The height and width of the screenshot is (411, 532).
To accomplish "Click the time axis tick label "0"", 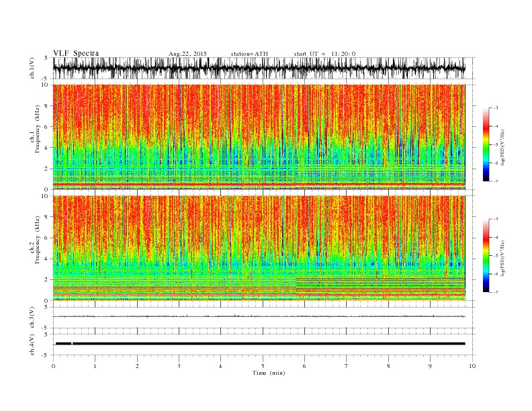I will point(53,366).
